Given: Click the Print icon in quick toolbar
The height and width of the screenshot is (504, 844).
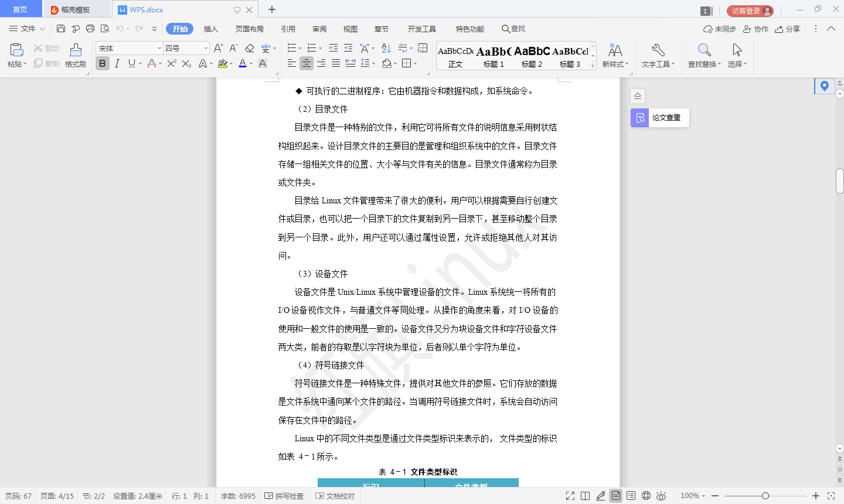Looking at the screenshot, I should click(x=90, y=28).
